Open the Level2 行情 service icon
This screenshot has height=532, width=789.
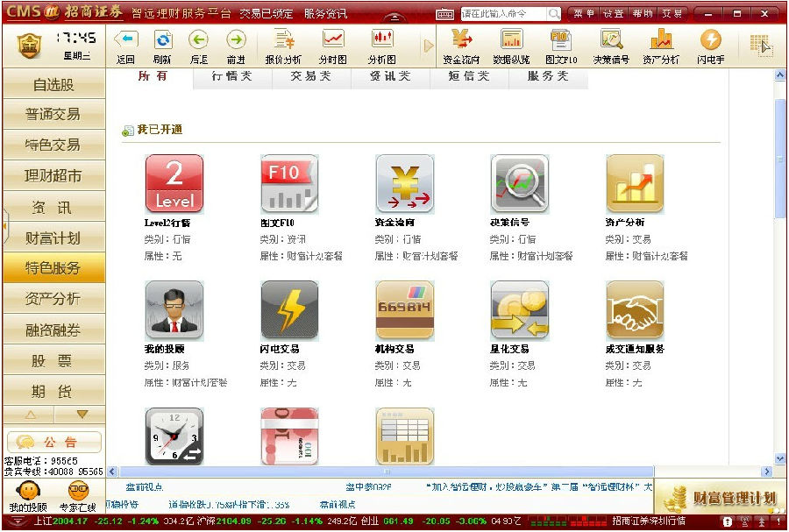[x=174, y=184]
